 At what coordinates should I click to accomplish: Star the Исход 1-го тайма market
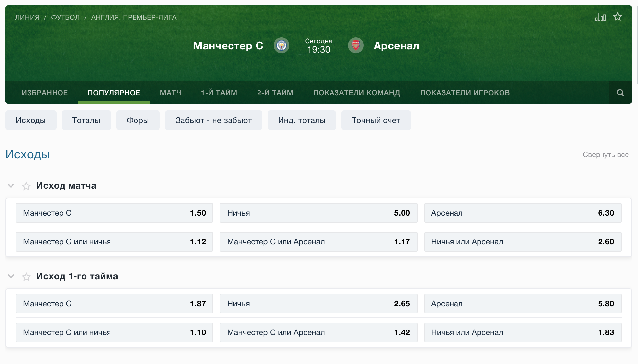(x=26, y=277)
